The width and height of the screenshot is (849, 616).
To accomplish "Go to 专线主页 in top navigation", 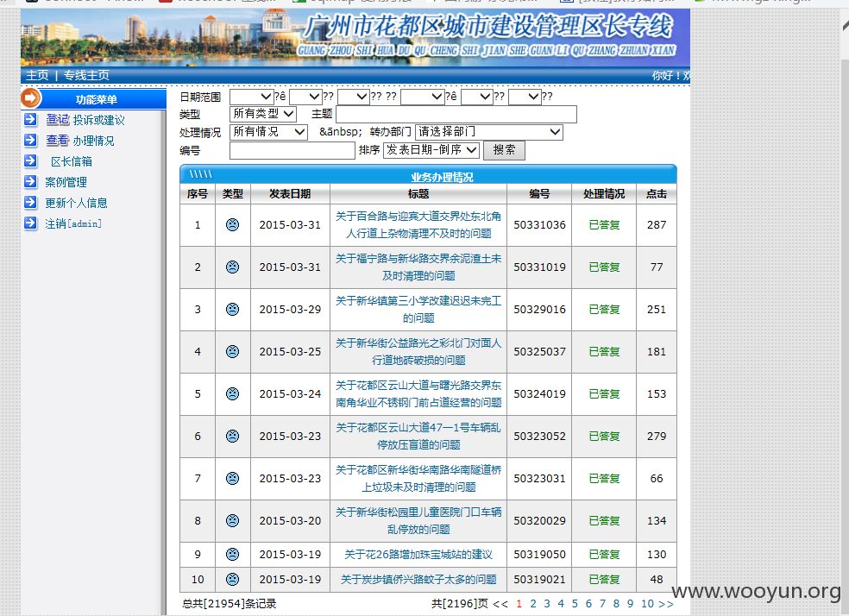I will [x=86, y=75].
